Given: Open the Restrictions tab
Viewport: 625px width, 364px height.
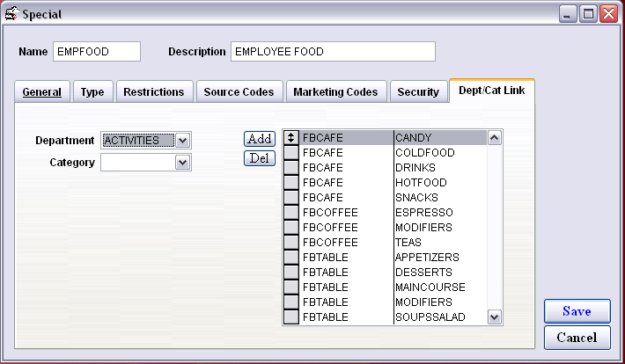Looking at the screenshot, I should (154, 92).
